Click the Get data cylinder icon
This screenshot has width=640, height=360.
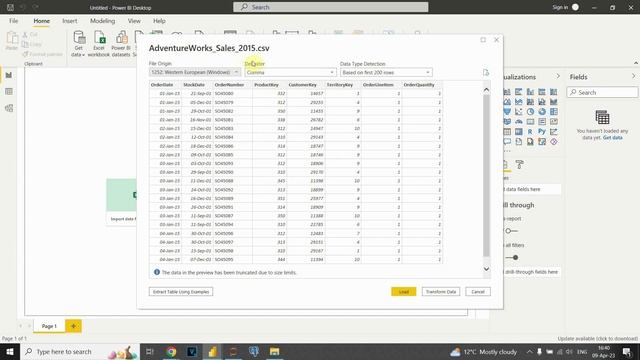79,38
